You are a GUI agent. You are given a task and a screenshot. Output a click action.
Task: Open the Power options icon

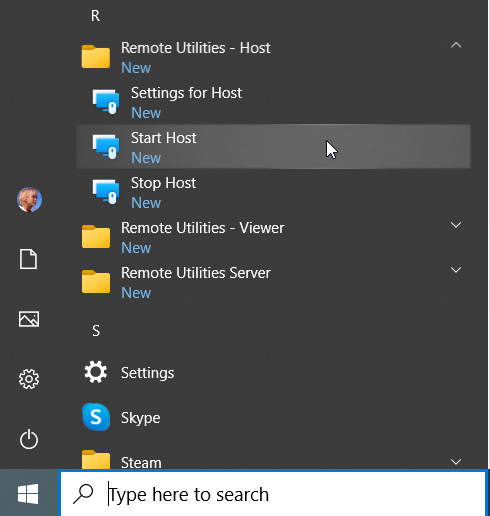tap(29, 439)
